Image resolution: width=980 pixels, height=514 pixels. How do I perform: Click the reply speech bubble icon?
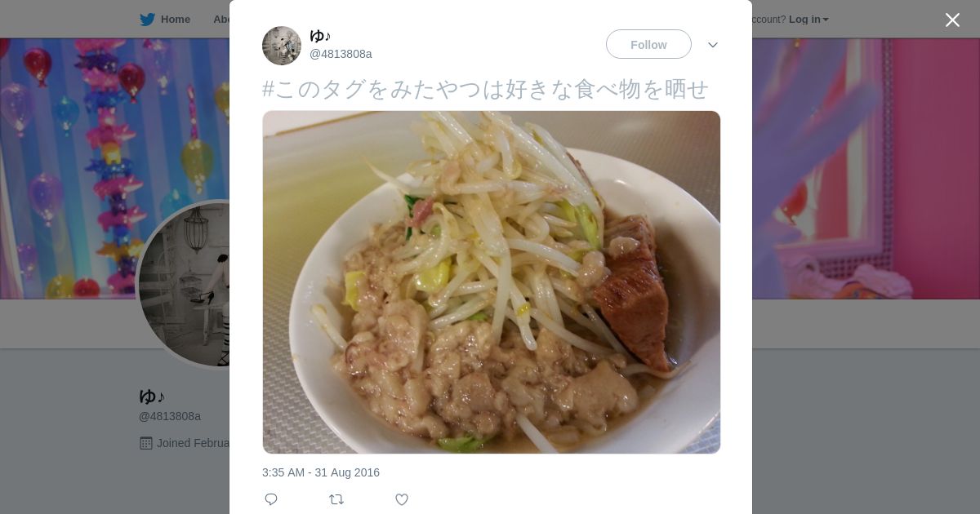271,499
